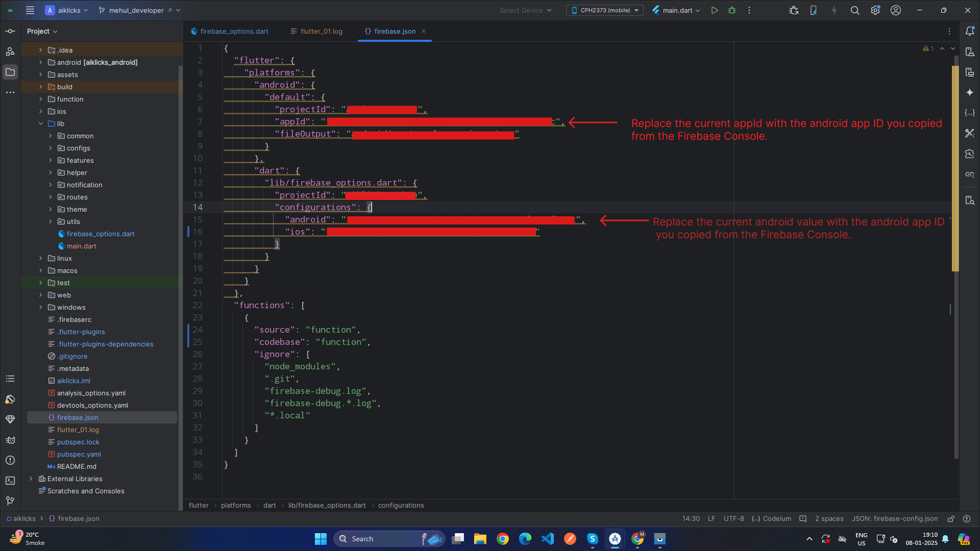Expand the android folder in project tree
Image resolution: width=980 pixels, height=551 pixels.
41,62
